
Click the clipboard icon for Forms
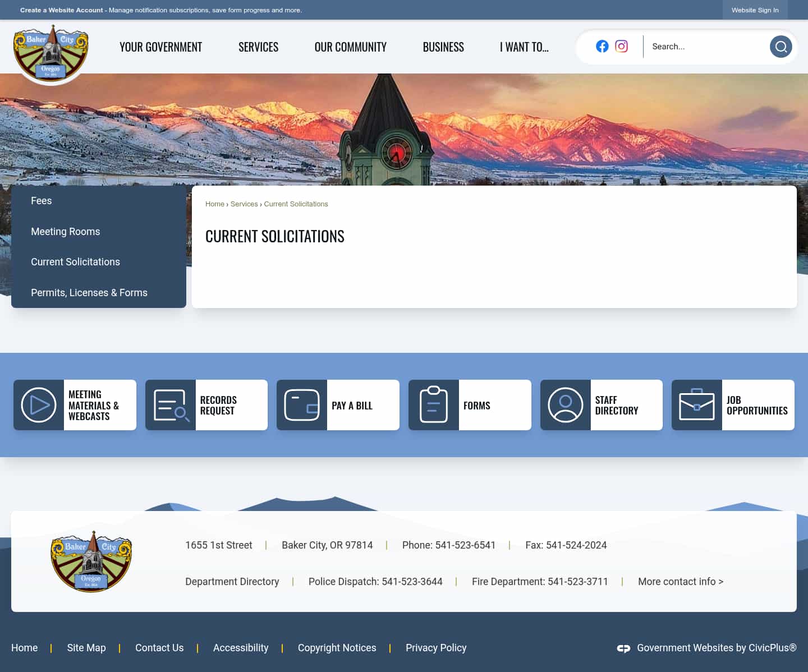click(434, 405)
